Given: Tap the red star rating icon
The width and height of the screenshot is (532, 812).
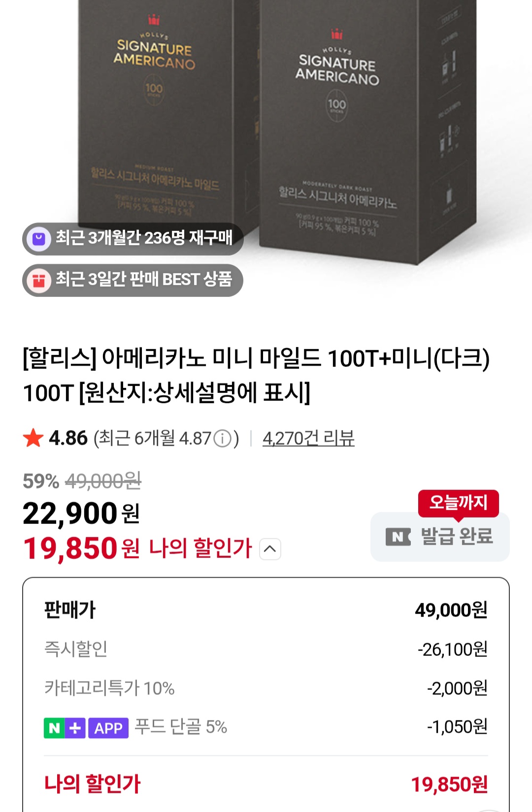Looking at the screenshot, I should [33, 438].
